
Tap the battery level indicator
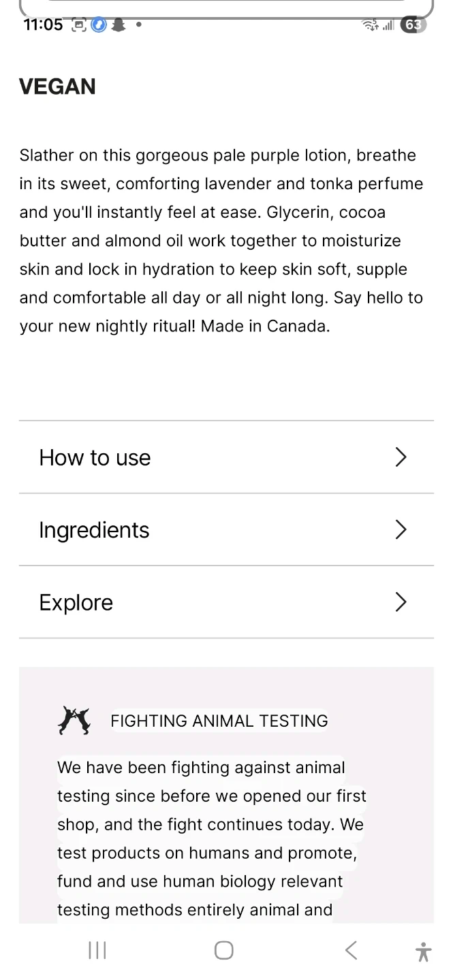click(x=413, y=25)
